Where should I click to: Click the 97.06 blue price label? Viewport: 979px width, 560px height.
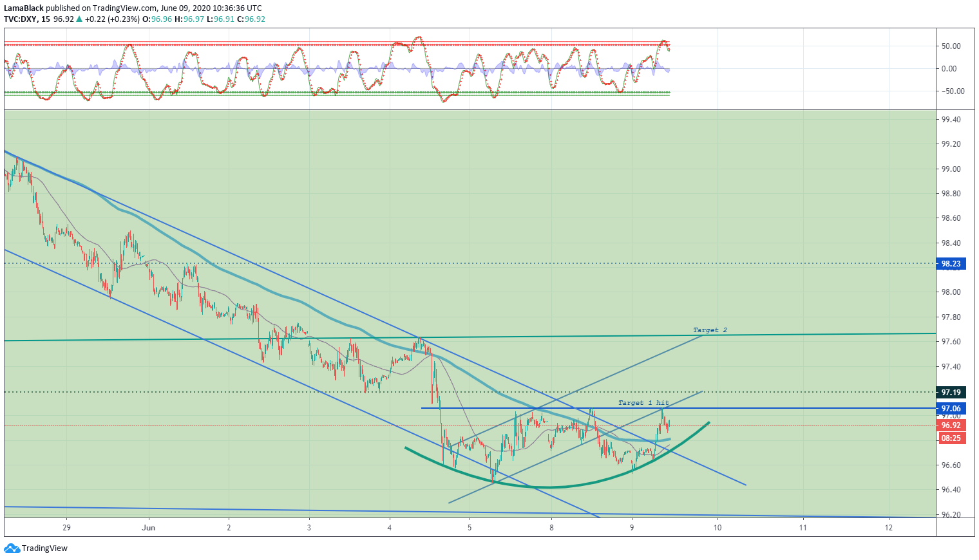click(x=951, y=409)
